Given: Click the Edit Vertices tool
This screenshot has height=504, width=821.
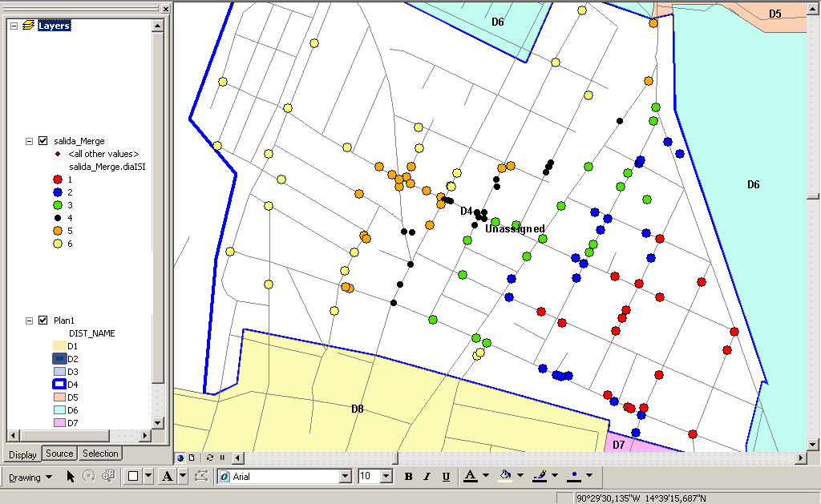Looking at the screenshot, I should coord(201,476).
